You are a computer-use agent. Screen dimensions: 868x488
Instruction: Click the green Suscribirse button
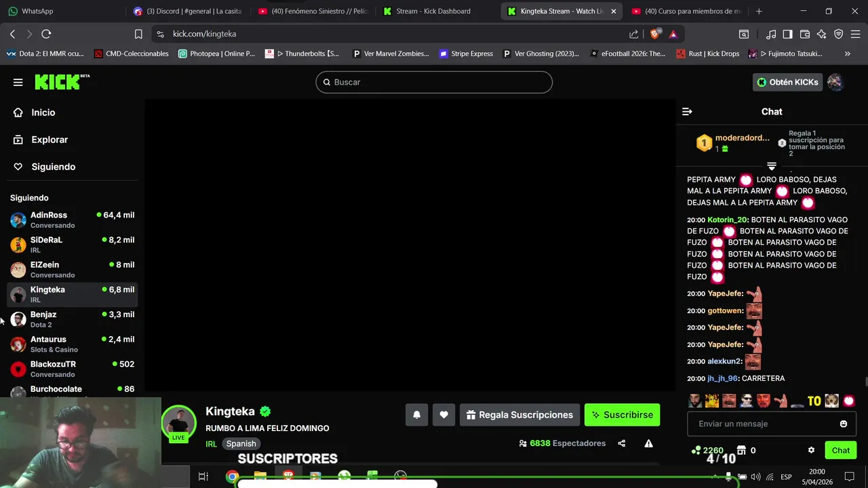tap(622, 415)
